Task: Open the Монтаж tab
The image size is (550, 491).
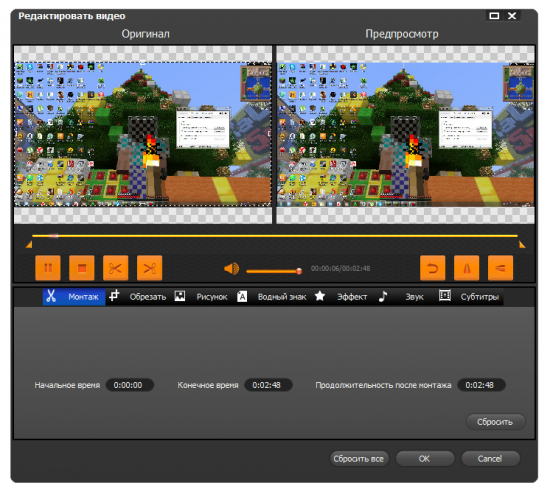Action: pos(74,297)
